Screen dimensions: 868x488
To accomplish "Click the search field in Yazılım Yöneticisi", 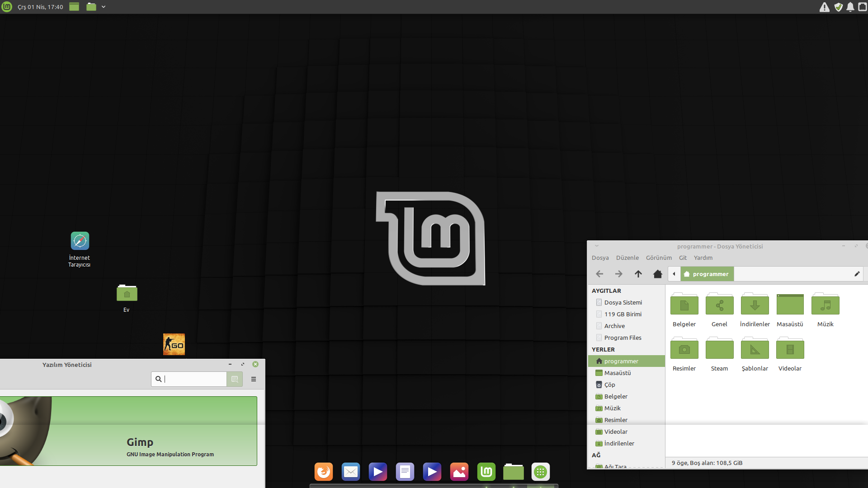I will 189,379.
